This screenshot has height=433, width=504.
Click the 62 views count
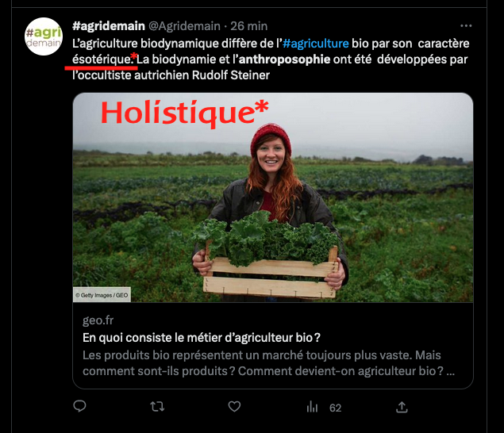click(335, 408)
